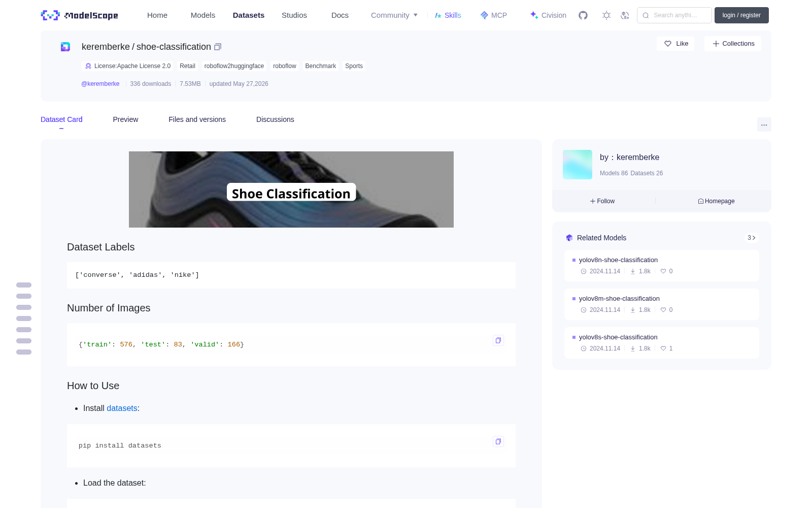
Task: Open the Studios menu item
Action: click(x=294, y=15)
